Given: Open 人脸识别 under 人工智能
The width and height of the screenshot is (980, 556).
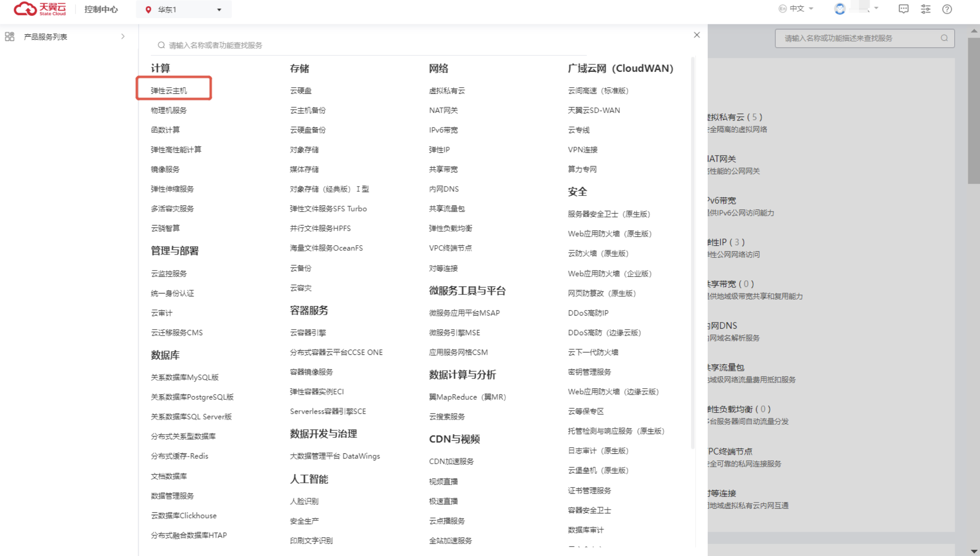Looking at the screenshot, I should 304,501.
